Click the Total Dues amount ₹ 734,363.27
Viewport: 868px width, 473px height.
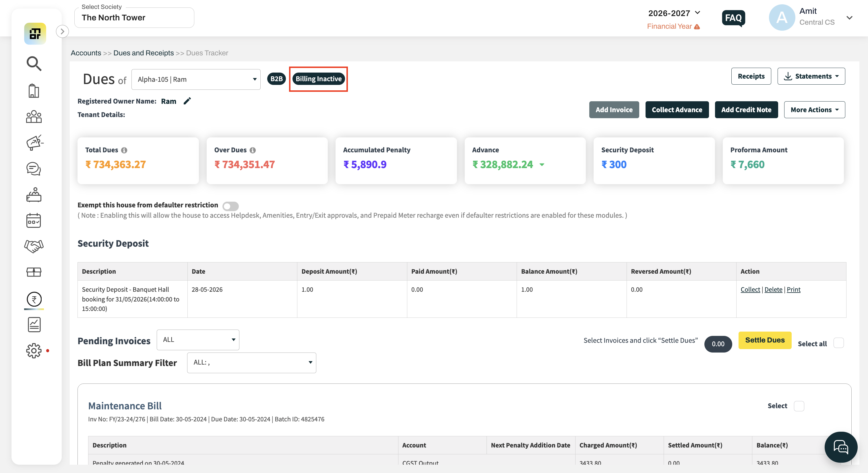coord(116,165)
